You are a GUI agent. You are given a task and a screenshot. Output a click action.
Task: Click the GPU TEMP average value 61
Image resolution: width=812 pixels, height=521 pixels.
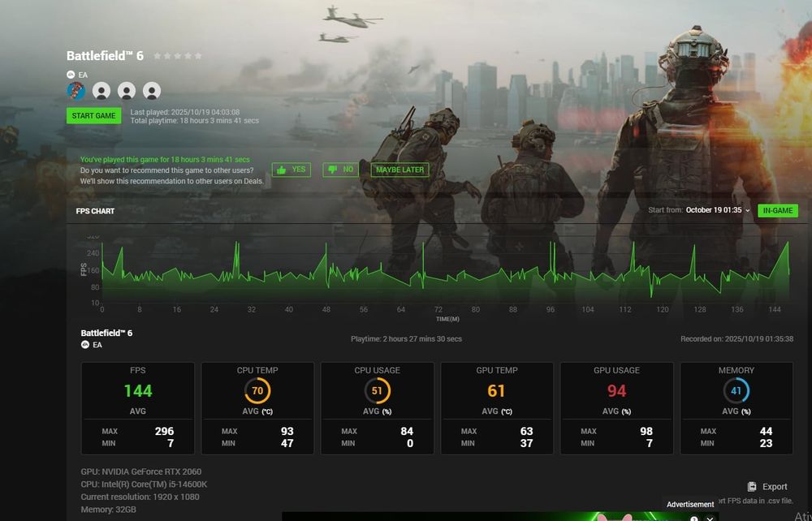[x=496, y=390]
